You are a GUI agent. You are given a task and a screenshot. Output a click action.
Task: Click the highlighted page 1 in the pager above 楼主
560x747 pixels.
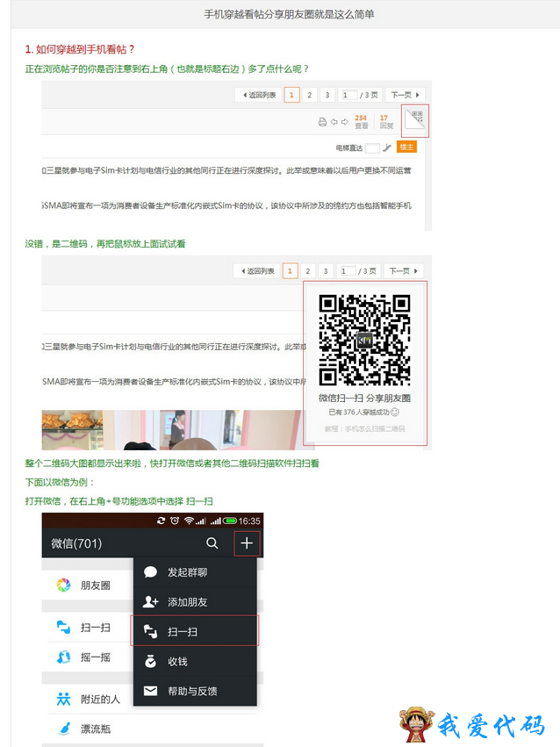tap(291, 95)
